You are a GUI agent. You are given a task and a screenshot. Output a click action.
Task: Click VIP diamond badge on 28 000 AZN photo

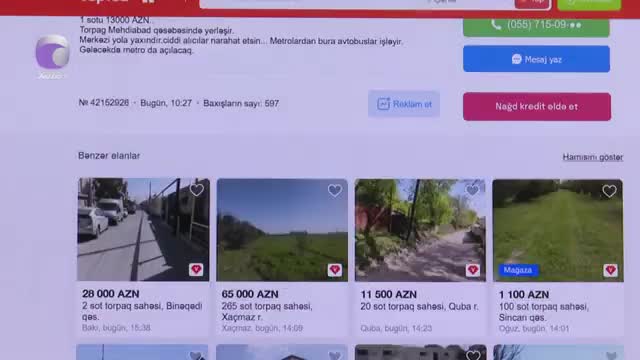pyautogui.click(x=196, y=269)
